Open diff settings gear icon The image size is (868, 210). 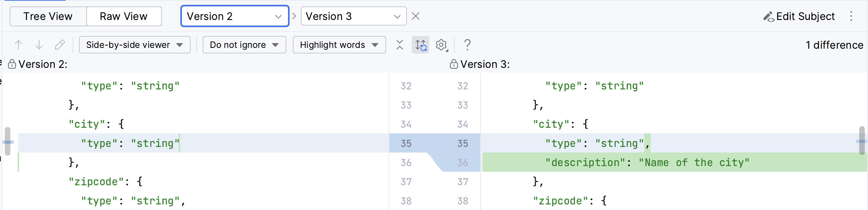(x=441, y=45)
